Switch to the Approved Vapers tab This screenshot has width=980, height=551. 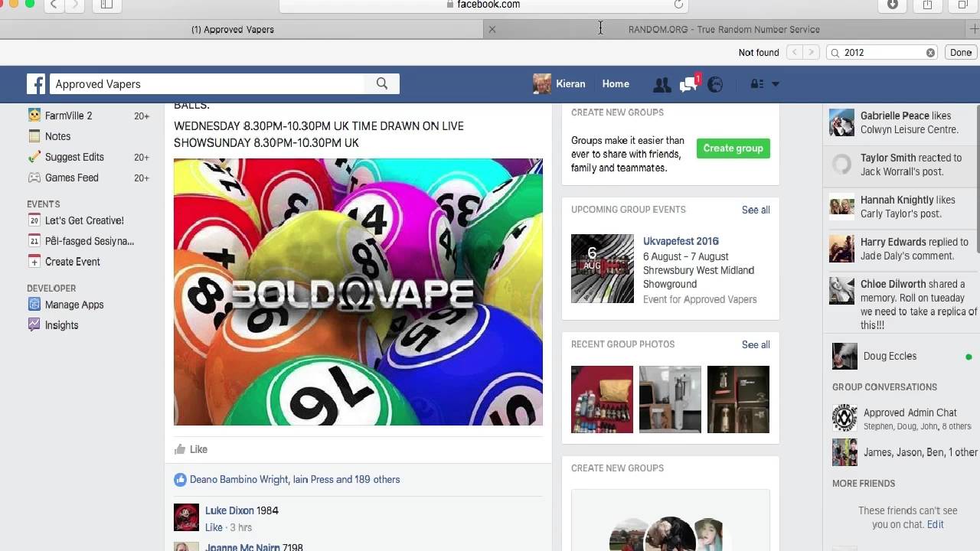click(x=233, y=29)
